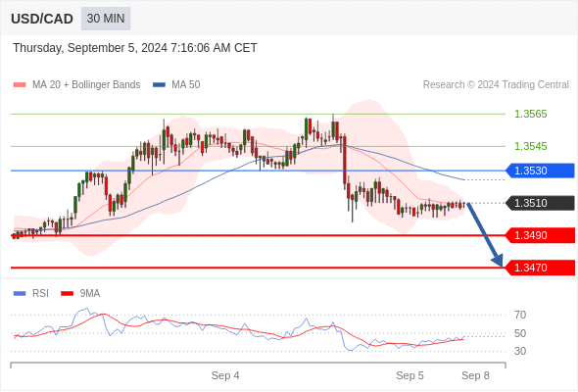The image size is (578, 392).
Task: Click the Sep 8 date axis label
Action: pos(475,375)
